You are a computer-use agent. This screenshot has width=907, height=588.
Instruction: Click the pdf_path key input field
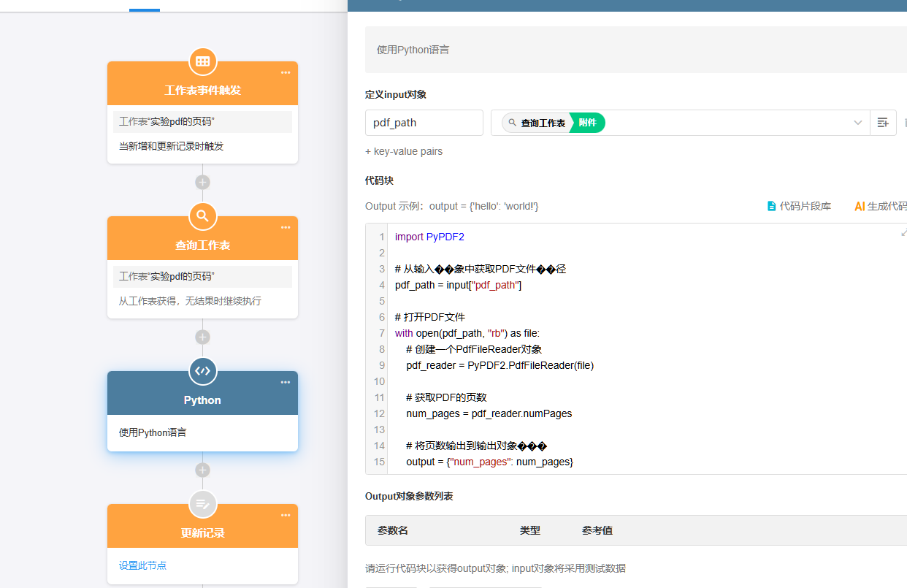(424, 123)
